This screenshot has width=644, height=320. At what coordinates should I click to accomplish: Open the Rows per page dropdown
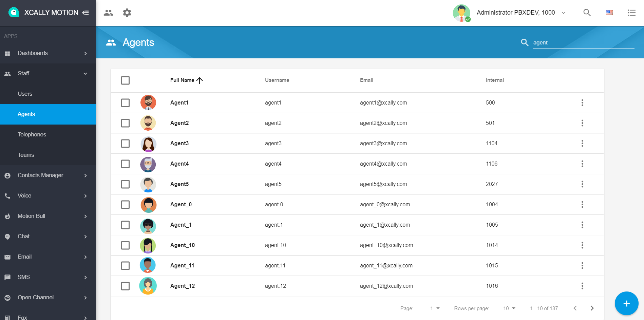(508, 308)
